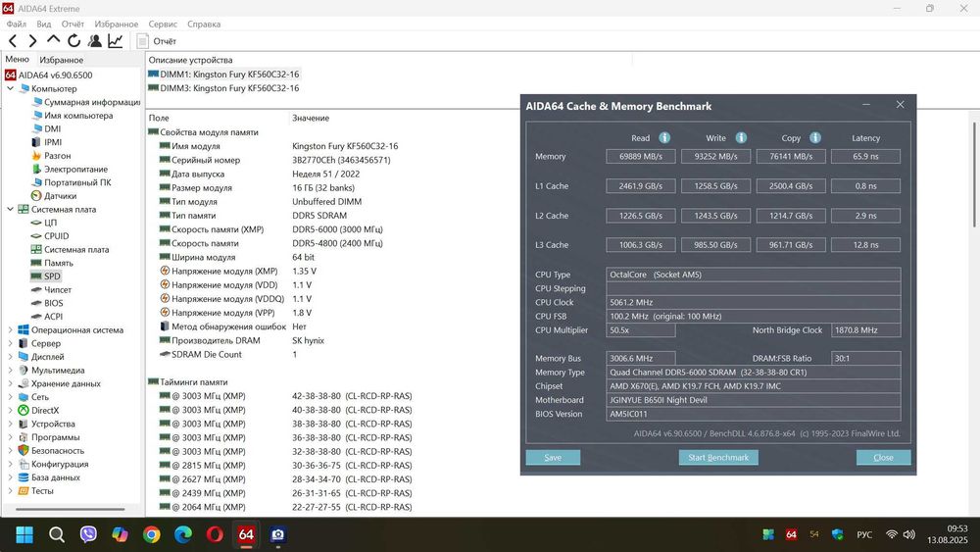Click the Read info icon in benchmark
The image size is (980, 552).
click(664, 137)
